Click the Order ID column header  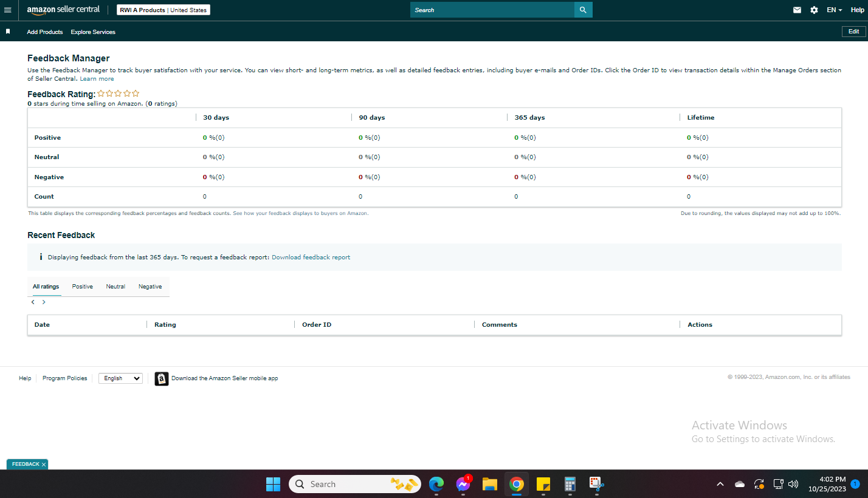tap(317, 325)
